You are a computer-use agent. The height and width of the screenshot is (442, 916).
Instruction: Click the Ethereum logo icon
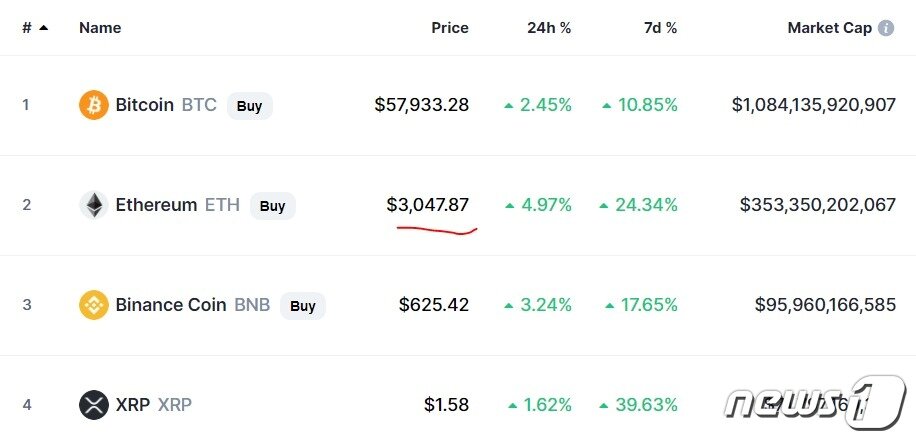tap(93, 206)
